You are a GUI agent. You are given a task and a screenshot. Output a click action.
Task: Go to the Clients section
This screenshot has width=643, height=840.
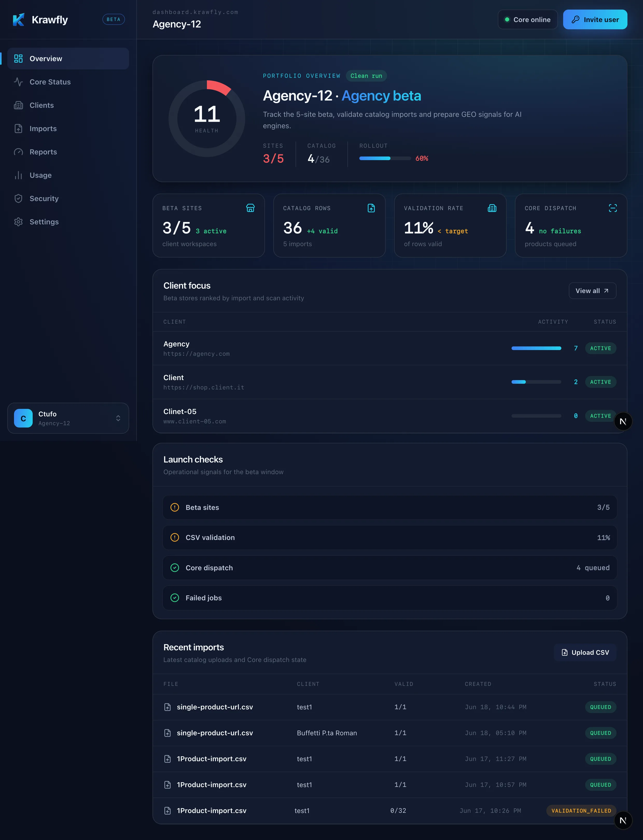pyautogui.click(x=68, y=105)
